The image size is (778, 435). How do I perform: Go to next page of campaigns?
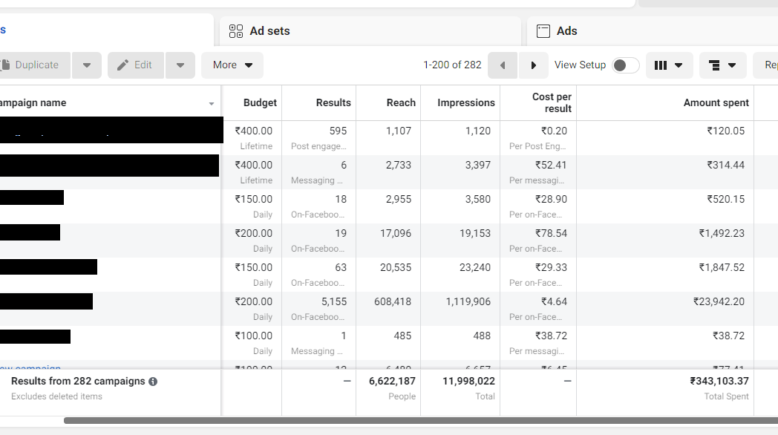(533, 65)
